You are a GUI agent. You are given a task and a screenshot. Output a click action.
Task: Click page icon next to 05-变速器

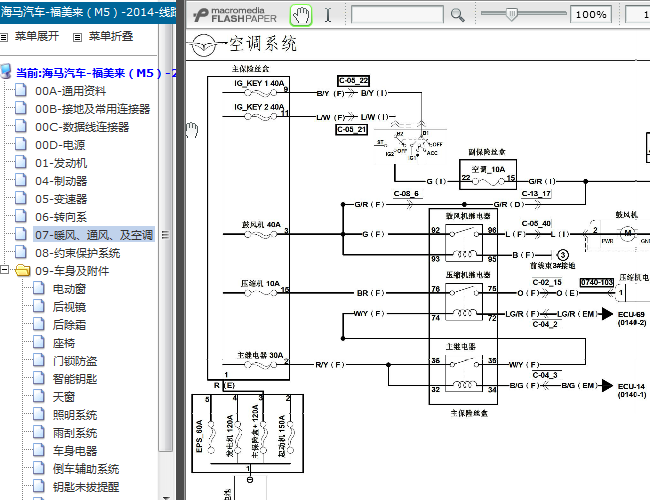click(x=21, y=198)
